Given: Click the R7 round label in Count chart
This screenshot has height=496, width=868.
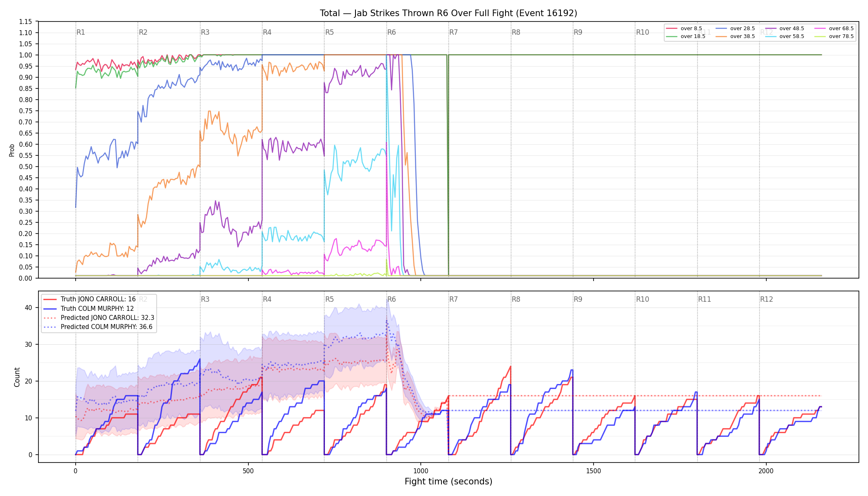Looking at the screenshot, I should coord(453,299).
